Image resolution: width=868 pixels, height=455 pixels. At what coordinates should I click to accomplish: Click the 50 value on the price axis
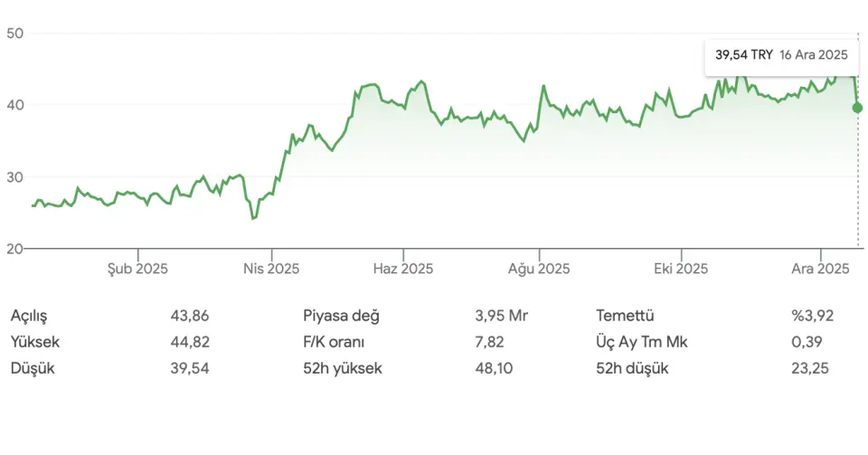pyautogui.click(x=14, y=33)
